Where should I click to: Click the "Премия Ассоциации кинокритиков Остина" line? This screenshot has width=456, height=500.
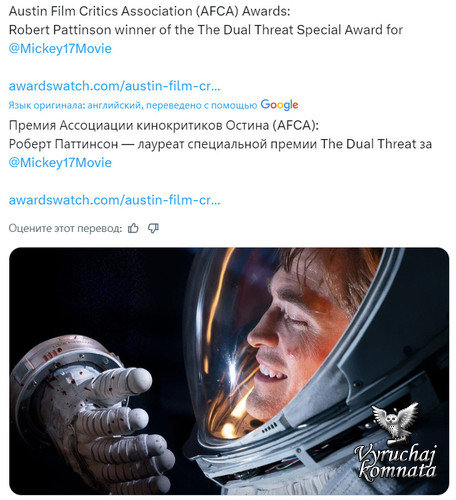point(164,125)
